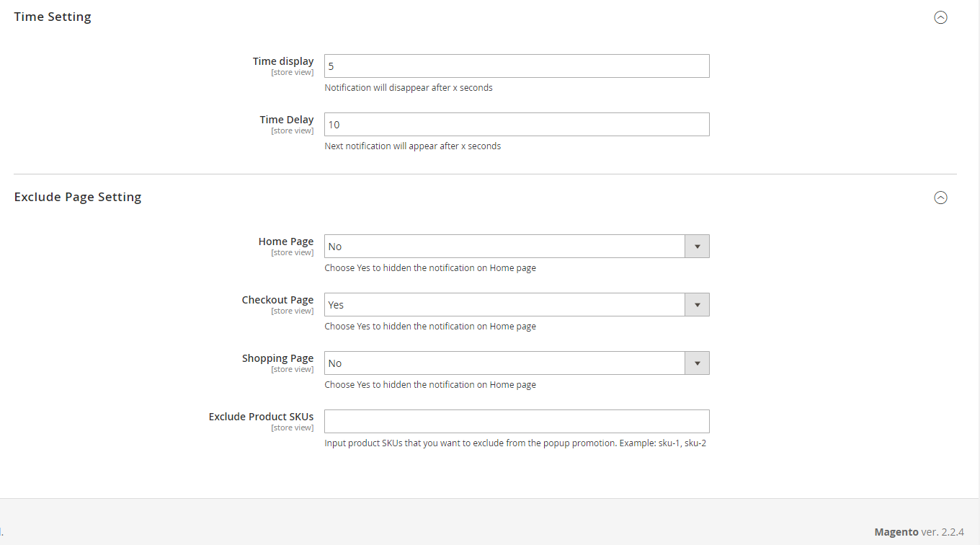Focus the Exclude Product SKUs input
This screenshot has height=545, width=980.
coord(517,422)
